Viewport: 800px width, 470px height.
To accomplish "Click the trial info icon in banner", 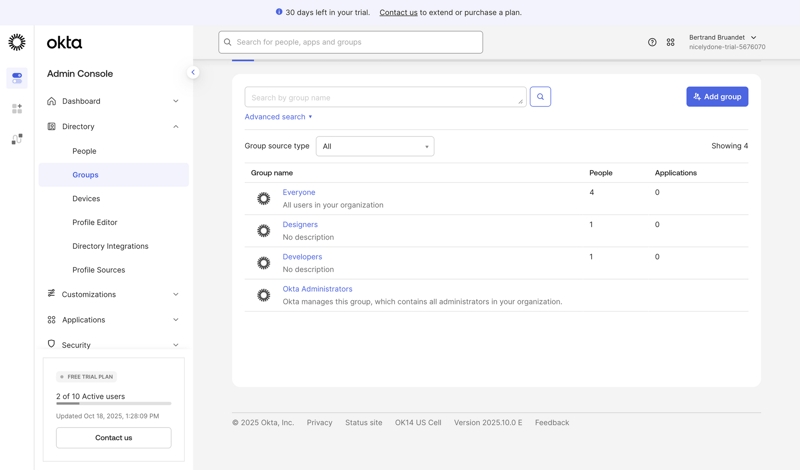I will pyautogui.click(x=279, y=12).
